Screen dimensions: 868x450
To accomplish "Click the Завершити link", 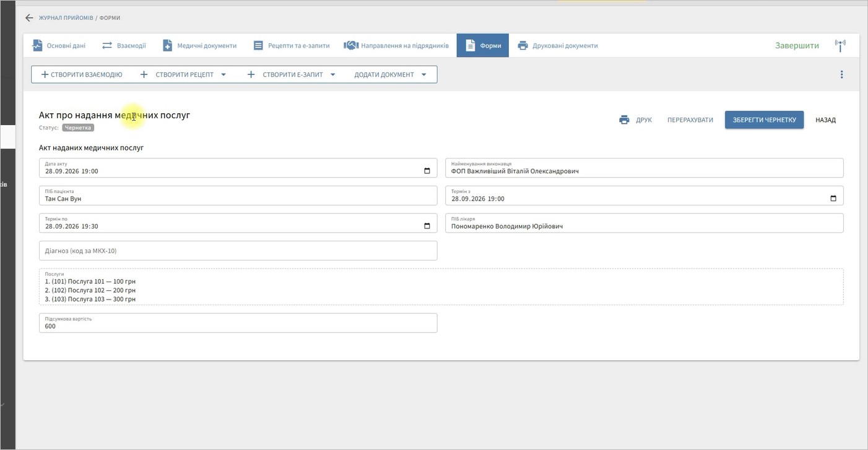I will point(797,45).
